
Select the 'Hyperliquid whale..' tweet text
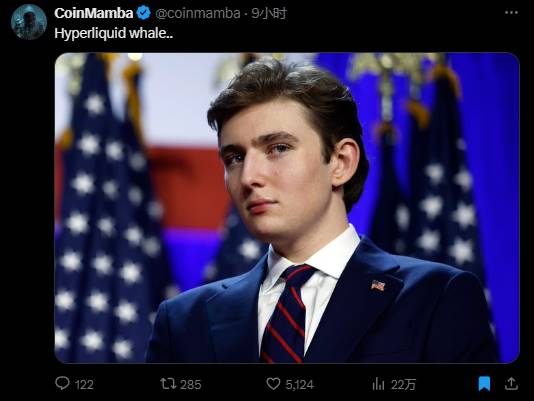114,33
